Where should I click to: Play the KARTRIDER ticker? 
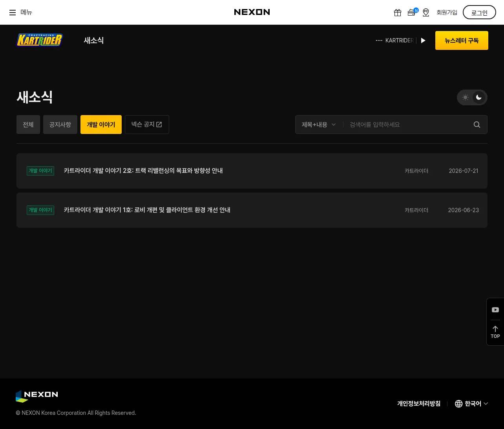[423, 40]
